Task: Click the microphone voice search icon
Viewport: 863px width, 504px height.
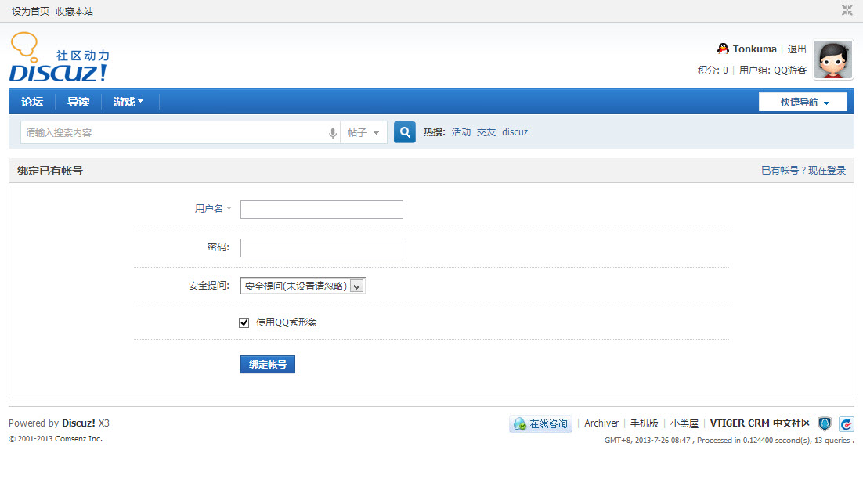Action: 332,133
